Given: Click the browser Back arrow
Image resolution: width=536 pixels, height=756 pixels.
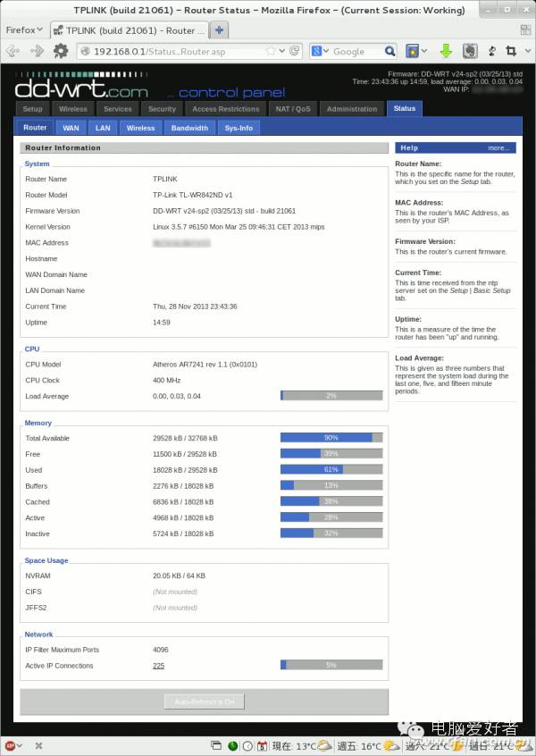Looking at the screenshot, I should point(13,51).
